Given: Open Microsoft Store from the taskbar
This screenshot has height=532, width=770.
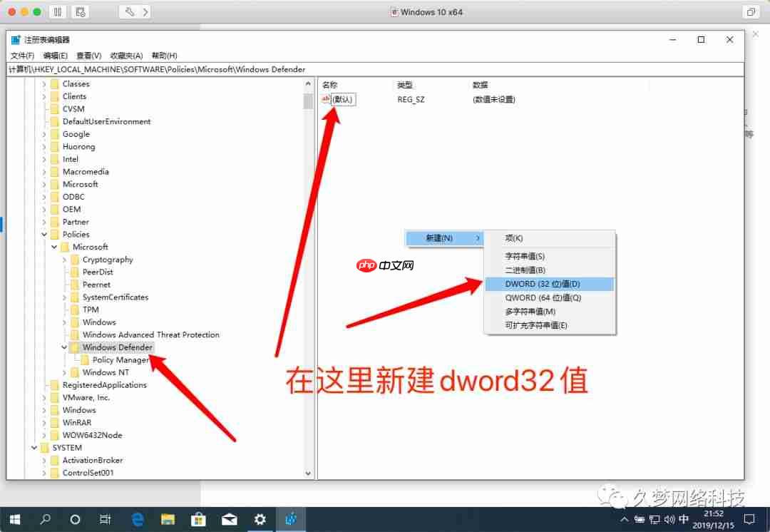Looking at the screenshot, I should point(198,519).
